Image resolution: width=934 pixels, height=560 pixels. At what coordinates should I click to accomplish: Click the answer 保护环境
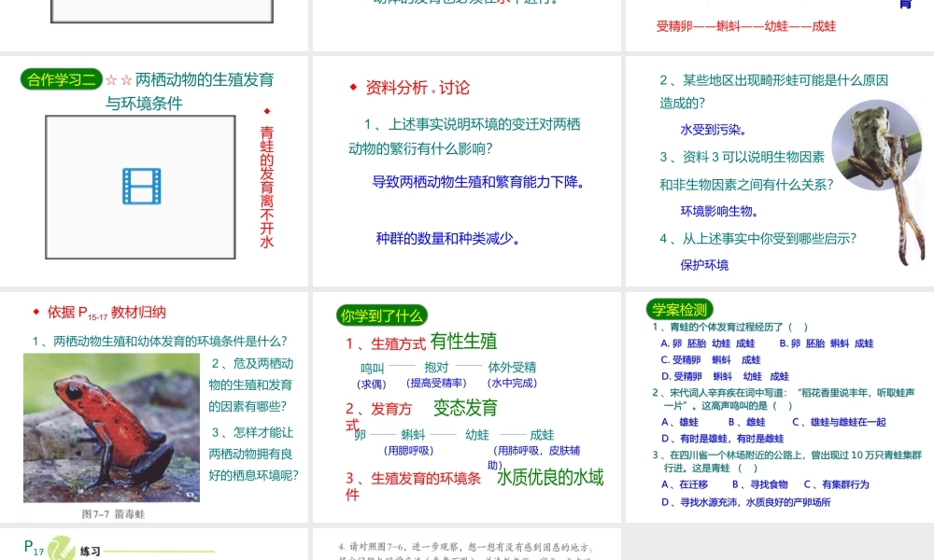click(704, 265)
